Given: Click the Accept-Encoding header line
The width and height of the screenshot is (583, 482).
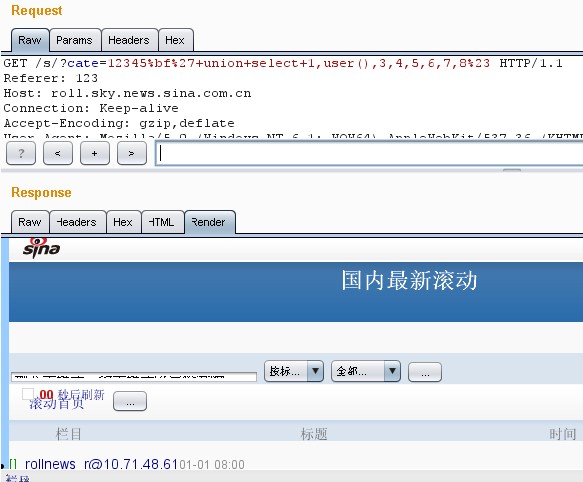Looking at the screenshot, I should click(x=119, y=123).
